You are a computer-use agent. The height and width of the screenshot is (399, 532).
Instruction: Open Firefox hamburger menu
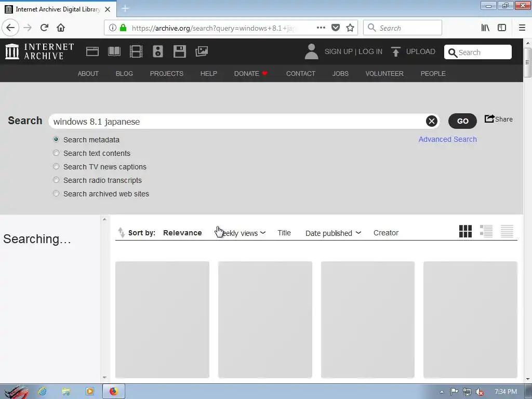point(522,28)
